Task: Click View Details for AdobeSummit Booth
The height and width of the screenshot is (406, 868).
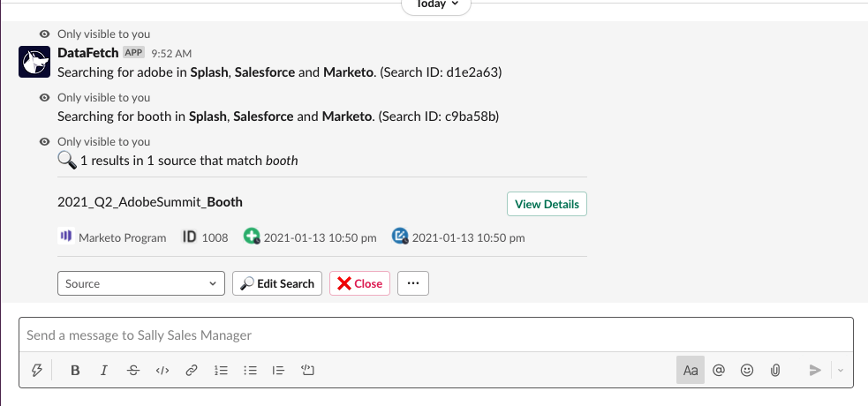Action: pyautogui.click(x=547, y=204)
